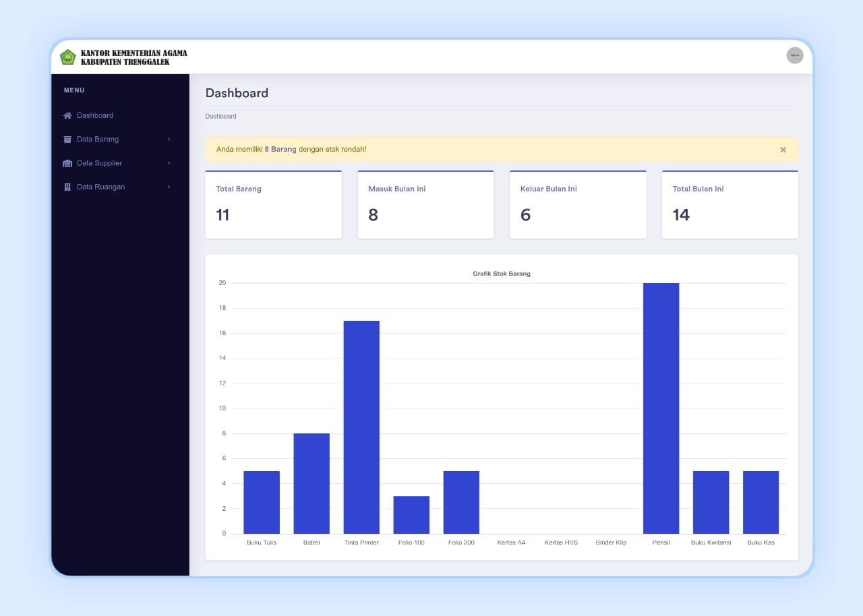The height and width of the screenshot is (616, 863).
Task: Dismiss the low stock warning alert
Action: pyautogui.click(x=783, y=150)
